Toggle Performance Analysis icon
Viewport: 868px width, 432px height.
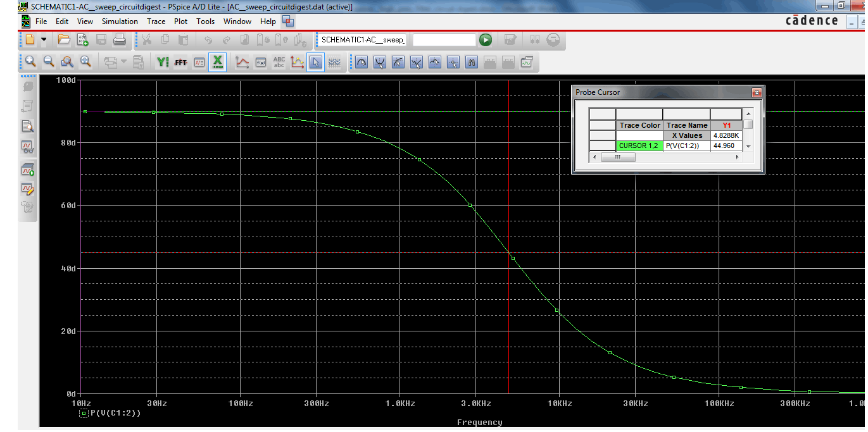point(199,62)
